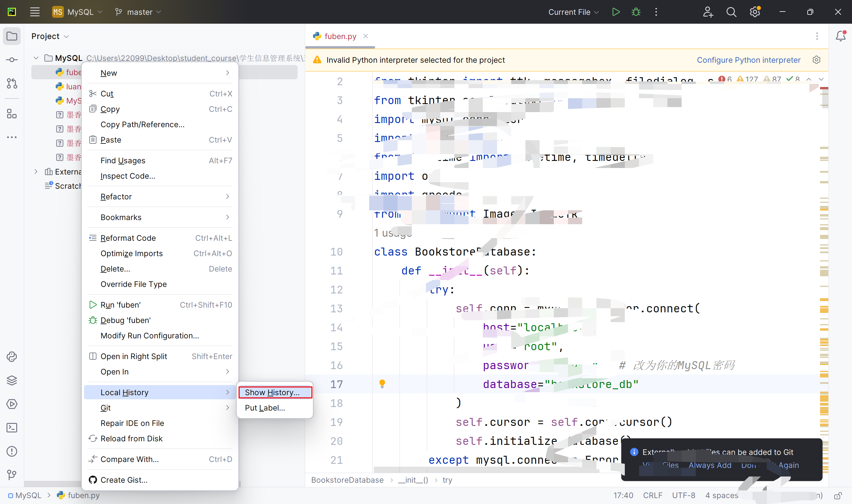The image size is (852, 504).
Task: Open Python Packages tool window icon
Action: (12, 380)
